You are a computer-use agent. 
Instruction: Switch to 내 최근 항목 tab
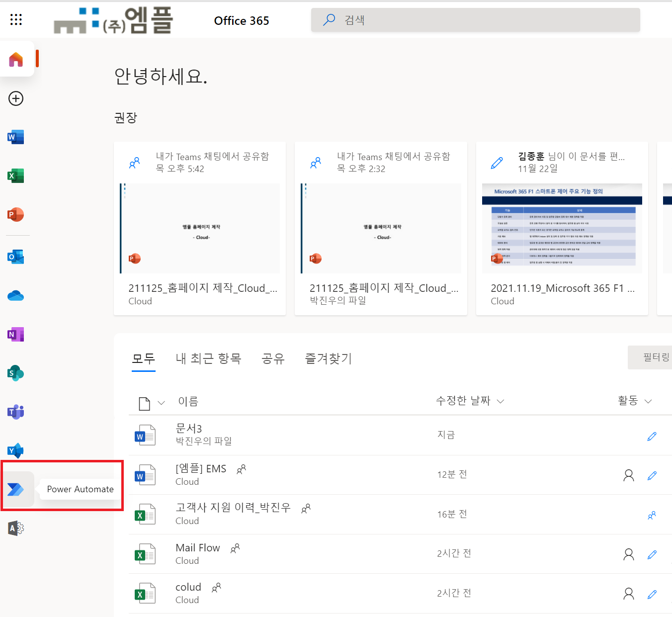point(208,358)
